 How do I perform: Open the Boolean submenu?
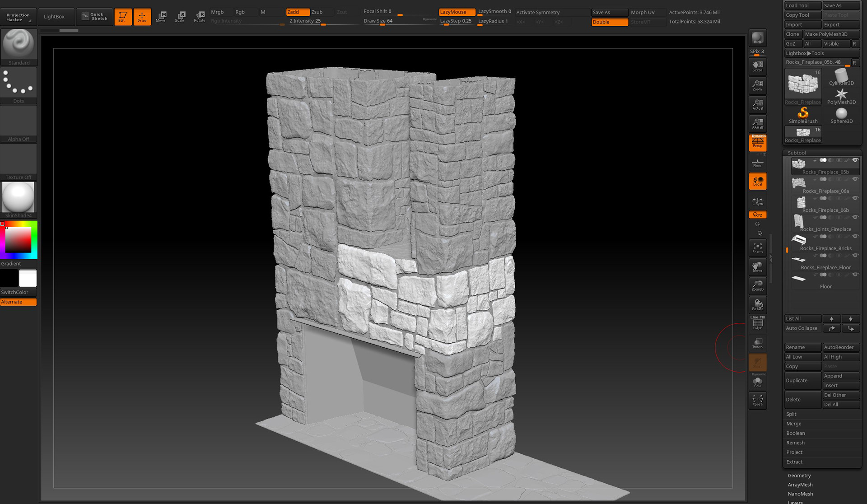795,433
